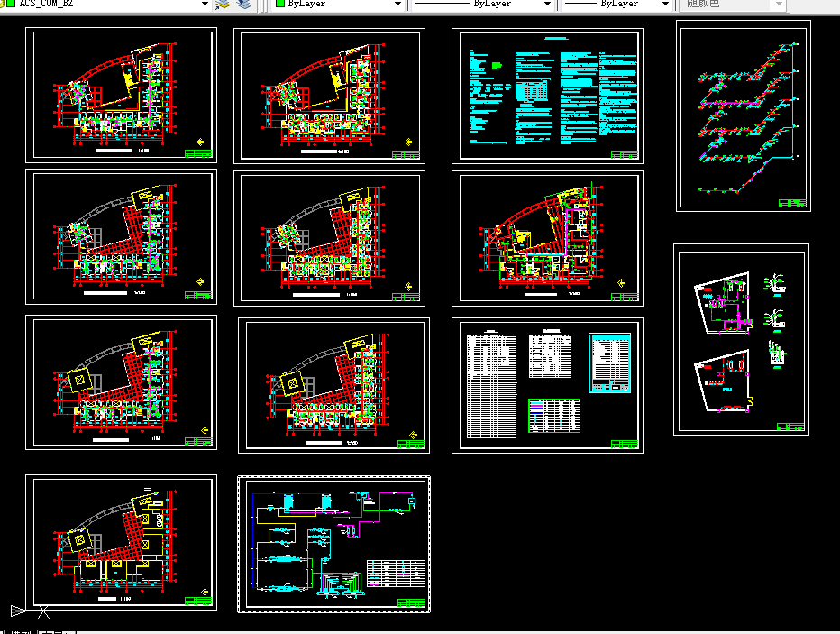Click the green title block of the riser diagram sheet
Screen dimensions: 840x634
point(792,203)
